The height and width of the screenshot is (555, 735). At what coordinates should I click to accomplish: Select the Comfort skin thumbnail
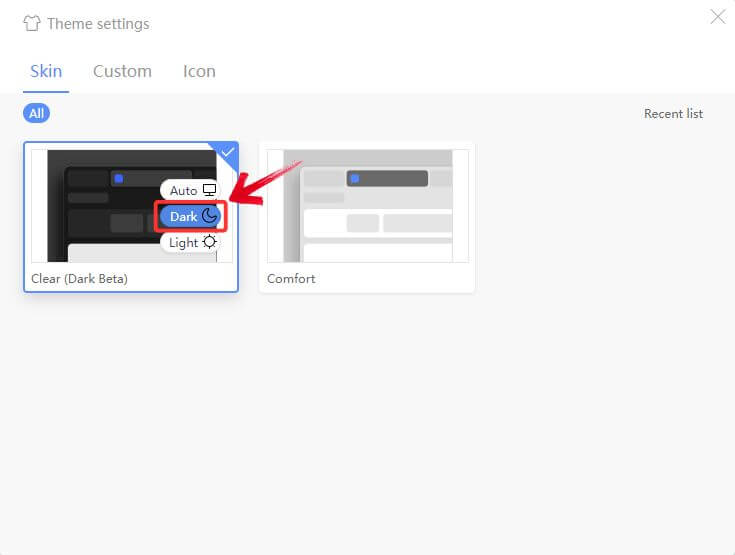tap(368, 206)
